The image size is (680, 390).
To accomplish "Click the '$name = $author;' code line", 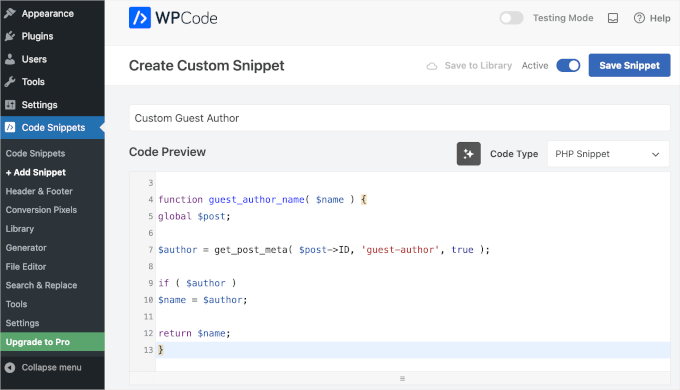I will (203, 300).
